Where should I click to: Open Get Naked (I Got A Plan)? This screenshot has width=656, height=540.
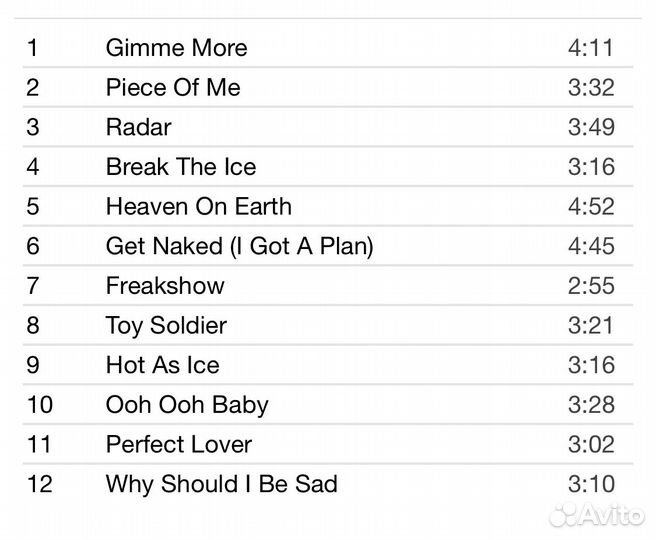[239, 246]
